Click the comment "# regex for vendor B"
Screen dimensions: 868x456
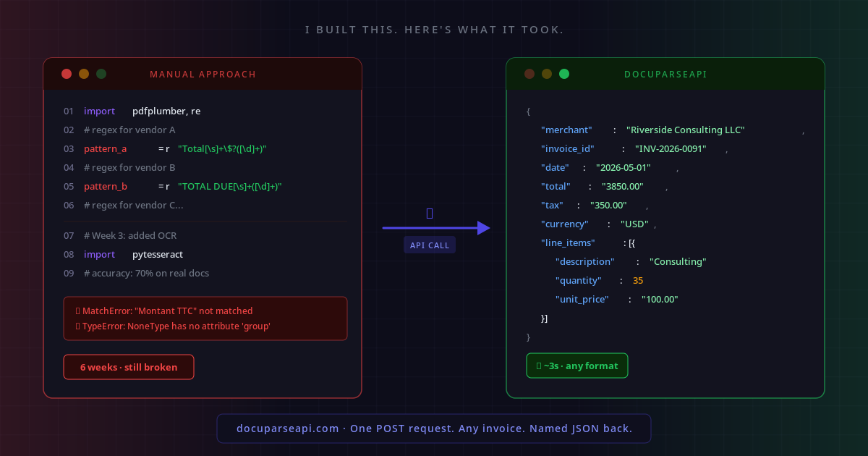coord(129,168)
